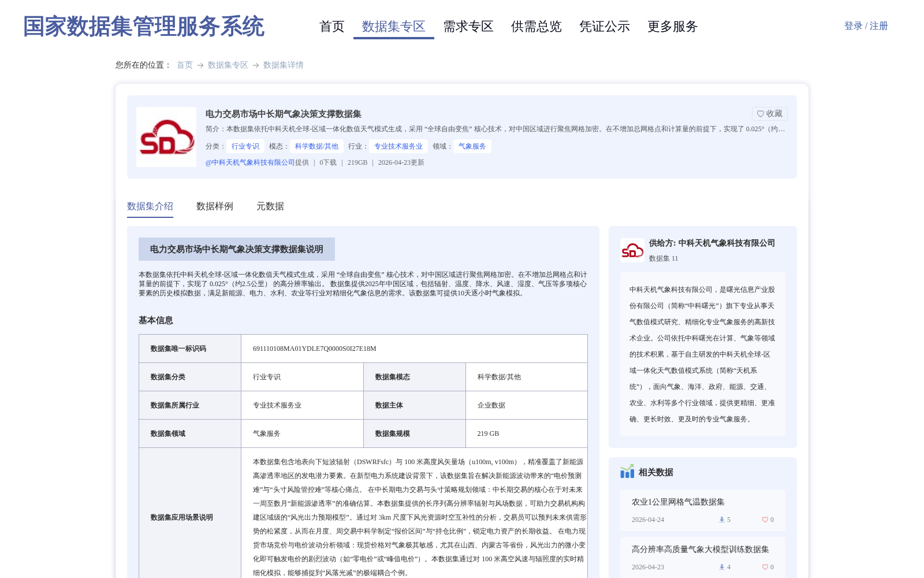Click 0下载 count in header
The image size is (924, 578).
[328, 162]
